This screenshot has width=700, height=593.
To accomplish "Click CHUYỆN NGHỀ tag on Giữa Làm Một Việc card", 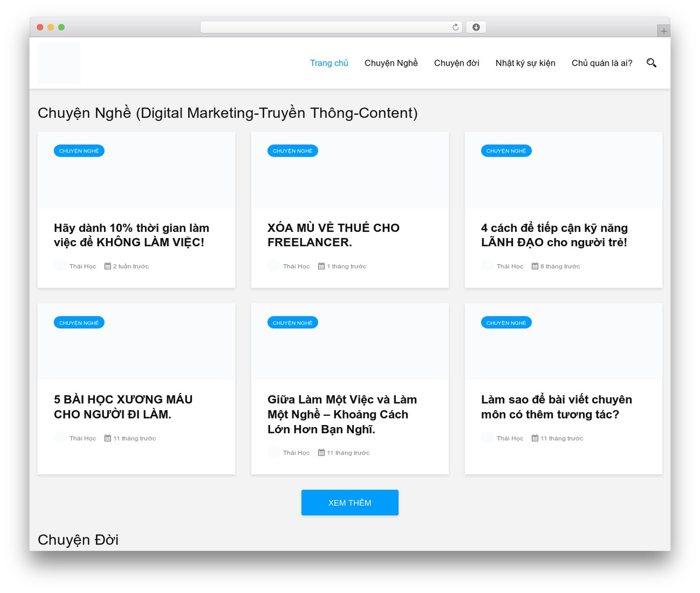I will pyautogui.click(x=293, y=323).
